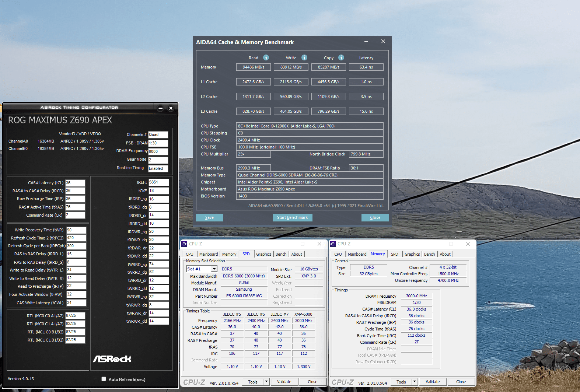Screen dimensions: 580x392
Task: Click the RTL (MC0 C0 A1/A2) field
Action: [75, 316]
